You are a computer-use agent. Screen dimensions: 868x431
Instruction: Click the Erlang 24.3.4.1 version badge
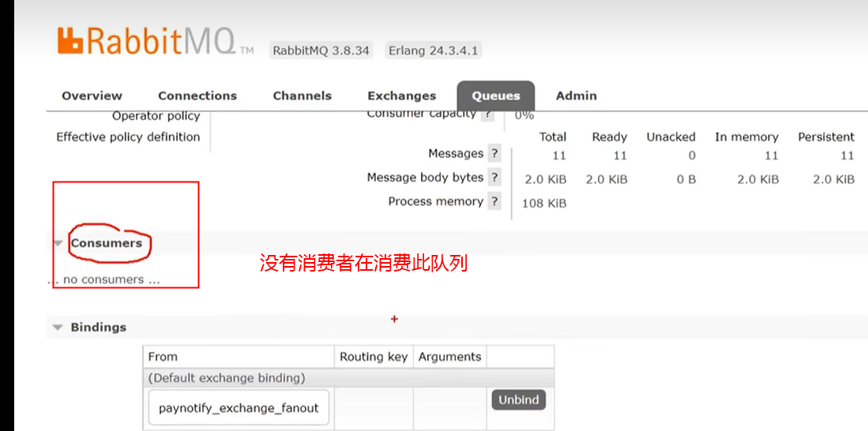pos(434,51)
